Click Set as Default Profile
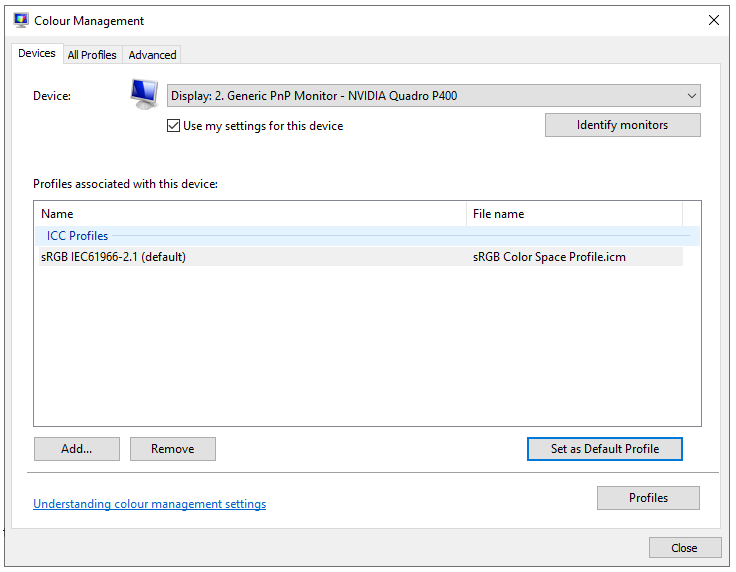Image resolution: width=736 pixels, height=572 pixels. (605, 449)
